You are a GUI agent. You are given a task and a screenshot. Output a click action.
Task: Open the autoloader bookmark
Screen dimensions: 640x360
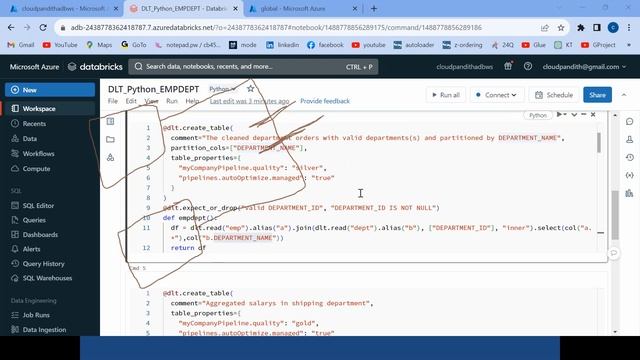coord(413,45)
